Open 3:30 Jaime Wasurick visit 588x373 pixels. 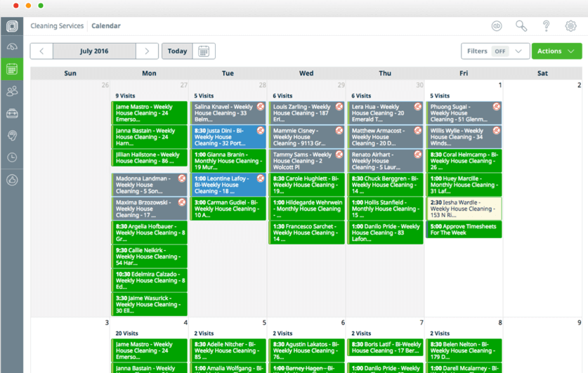click(x=149, y=304)
